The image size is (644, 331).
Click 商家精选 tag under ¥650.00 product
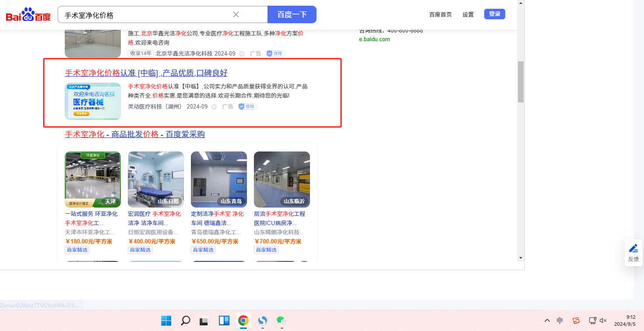tap(203, 250)
